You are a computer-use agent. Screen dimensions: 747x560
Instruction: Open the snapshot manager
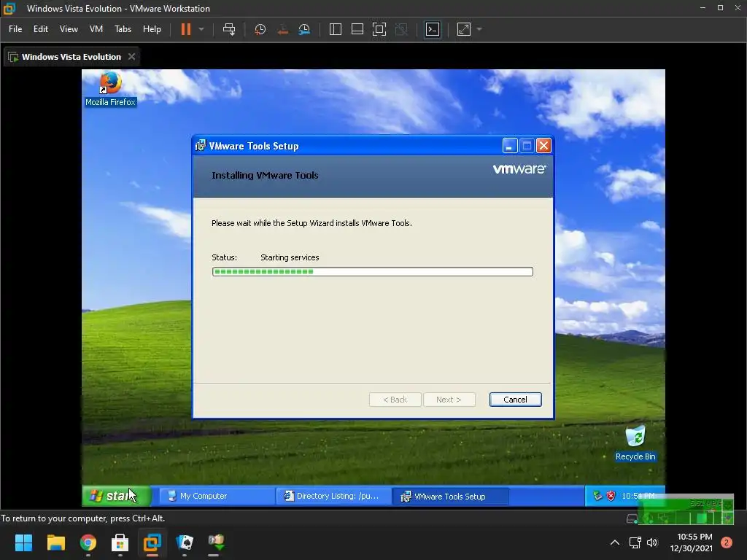coord(304,29)
